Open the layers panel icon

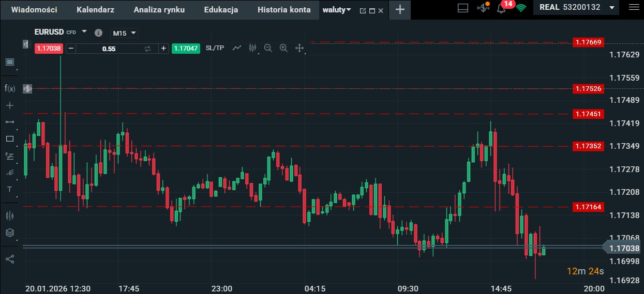point(10,233)
